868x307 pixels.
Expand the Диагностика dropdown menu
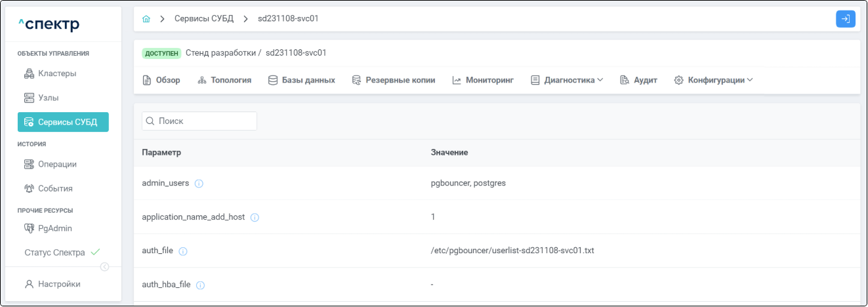567,80
